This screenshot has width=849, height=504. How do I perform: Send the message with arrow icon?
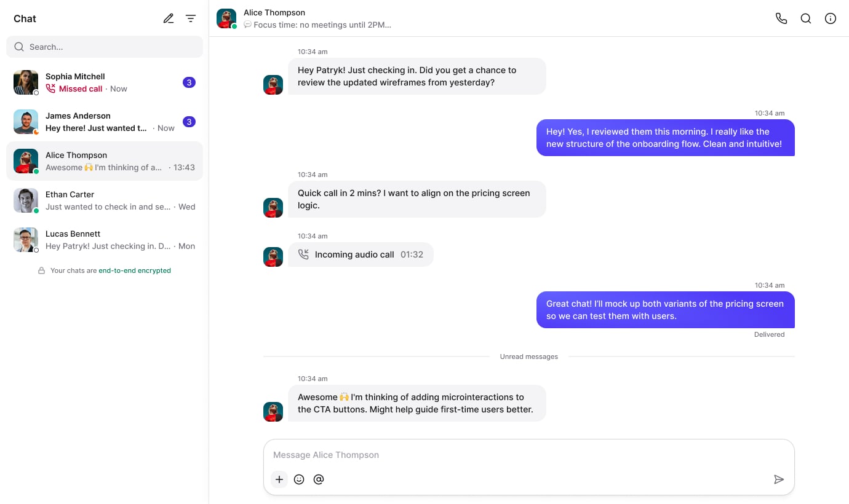coord(779,479)
